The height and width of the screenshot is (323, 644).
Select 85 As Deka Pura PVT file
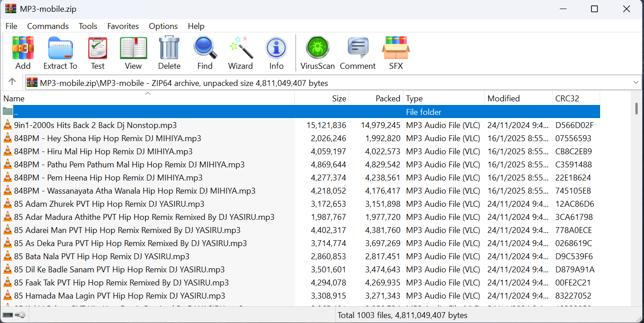tap(130, 243)
